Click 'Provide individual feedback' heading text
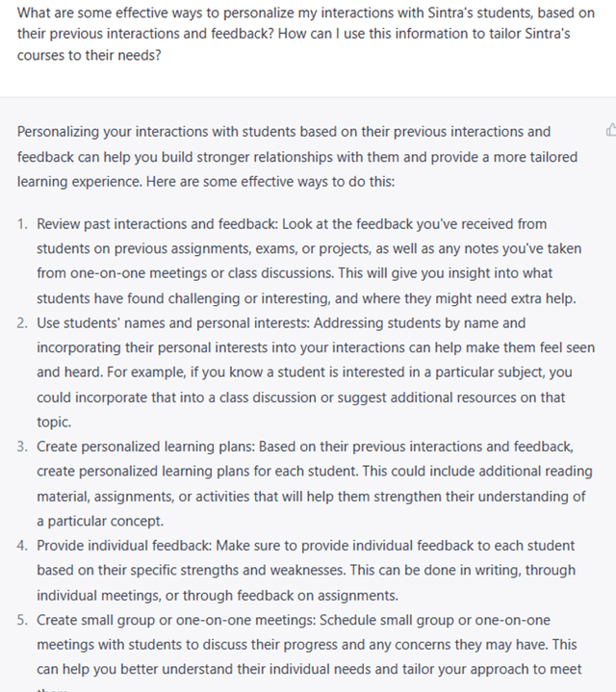 [x=124, y=546]
